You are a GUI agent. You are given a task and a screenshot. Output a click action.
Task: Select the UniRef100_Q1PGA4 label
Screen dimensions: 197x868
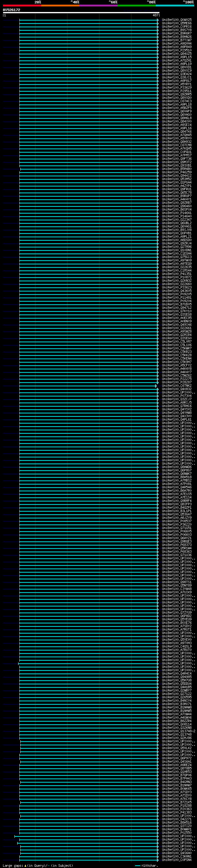[177, 182]
